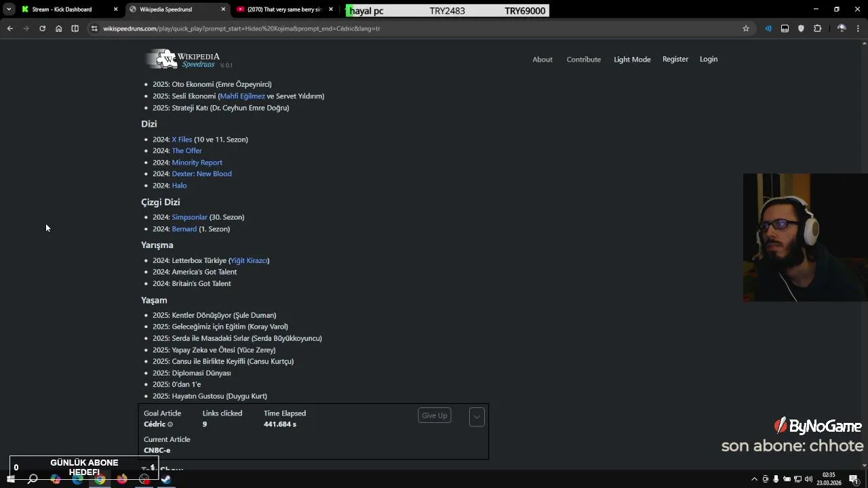Go to the browser home page

[x=58, y=28]
